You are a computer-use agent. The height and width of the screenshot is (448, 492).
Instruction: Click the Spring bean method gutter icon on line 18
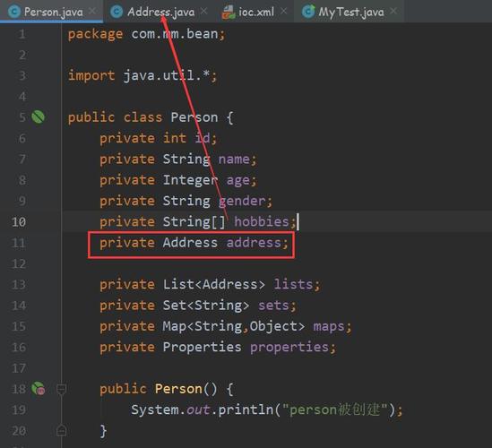pyautogui.click(x=39, y=388)
